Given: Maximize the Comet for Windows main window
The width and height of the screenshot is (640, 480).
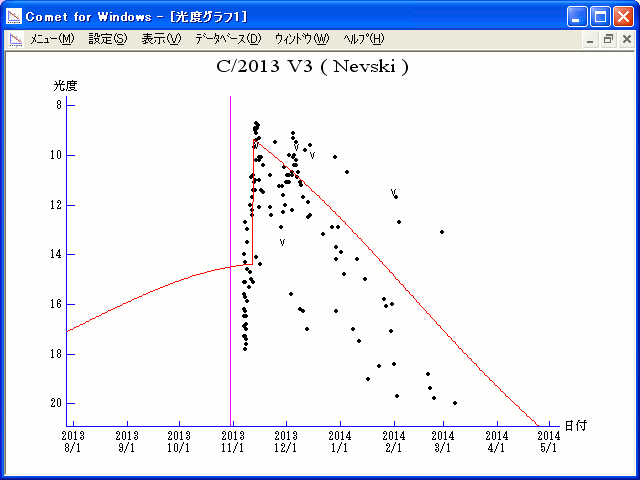Looking at the screenshot, I should coord(600,17).
